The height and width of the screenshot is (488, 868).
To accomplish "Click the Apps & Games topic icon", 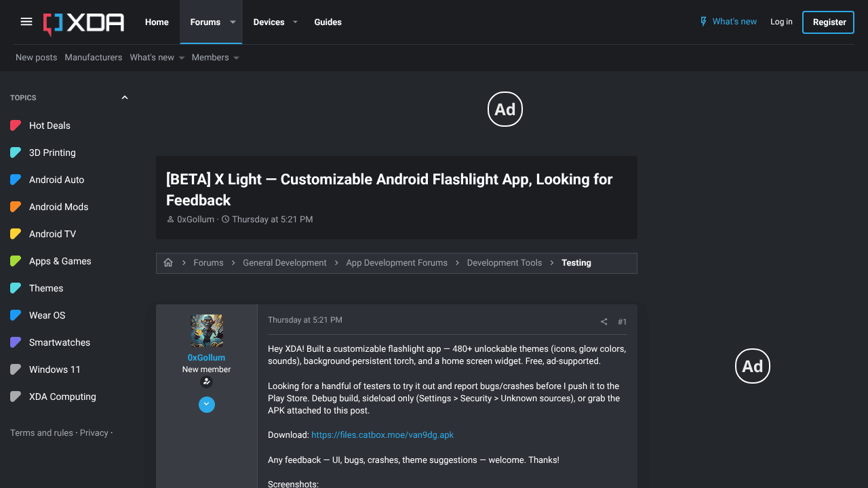I will (x=16, y=261).
